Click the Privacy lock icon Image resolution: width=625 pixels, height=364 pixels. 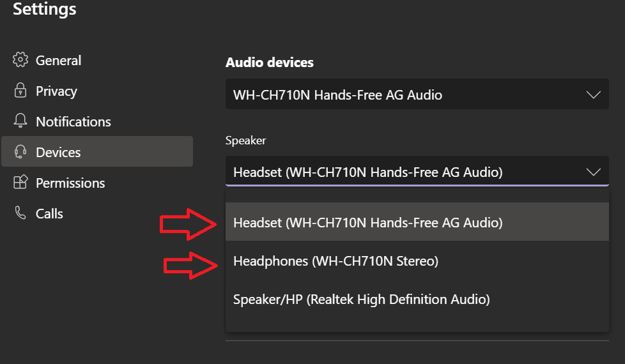click(x=20, y=91)
